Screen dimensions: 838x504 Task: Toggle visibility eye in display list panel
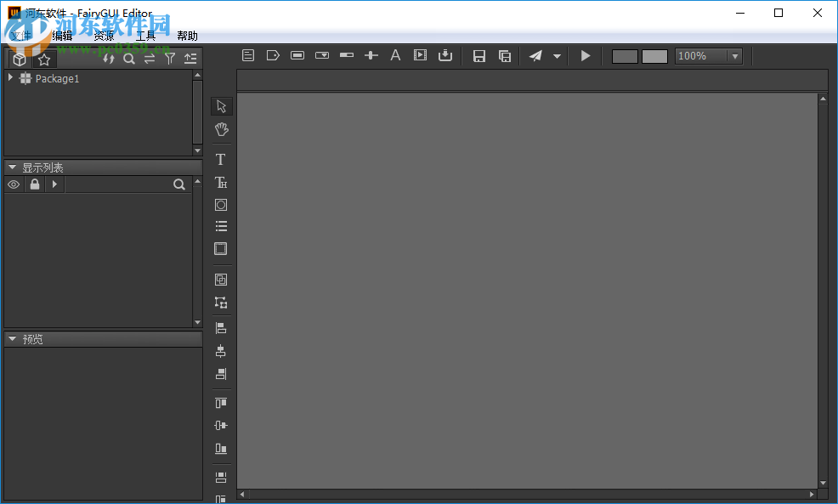(14, 184)
